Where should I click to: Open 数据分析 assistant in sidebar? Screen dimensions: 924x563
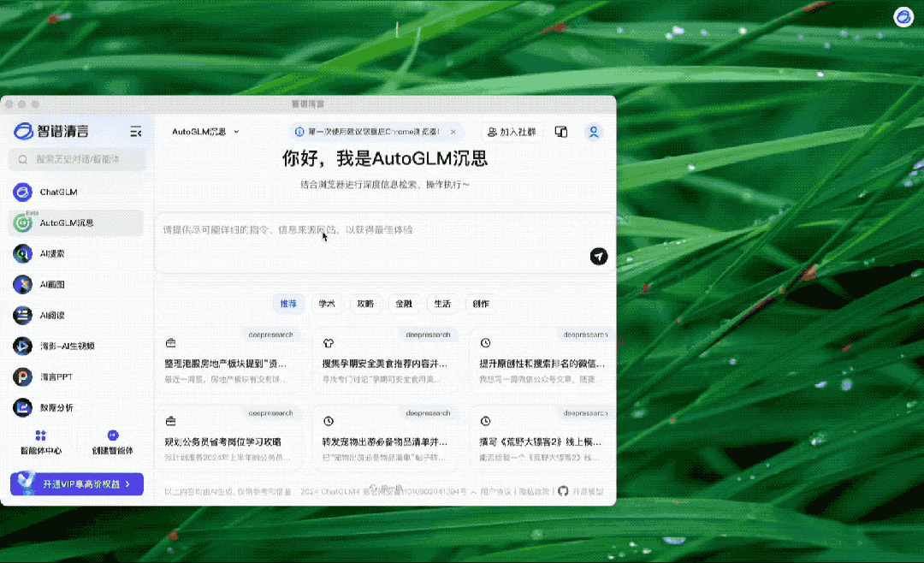tap(77, 407)
